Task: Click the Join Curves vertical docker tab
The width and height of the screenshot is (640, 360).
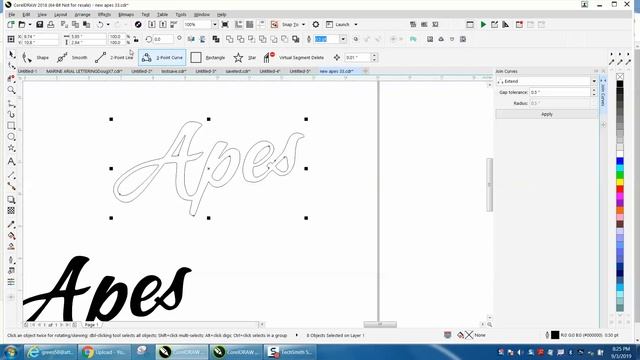Action: [603, 95]
